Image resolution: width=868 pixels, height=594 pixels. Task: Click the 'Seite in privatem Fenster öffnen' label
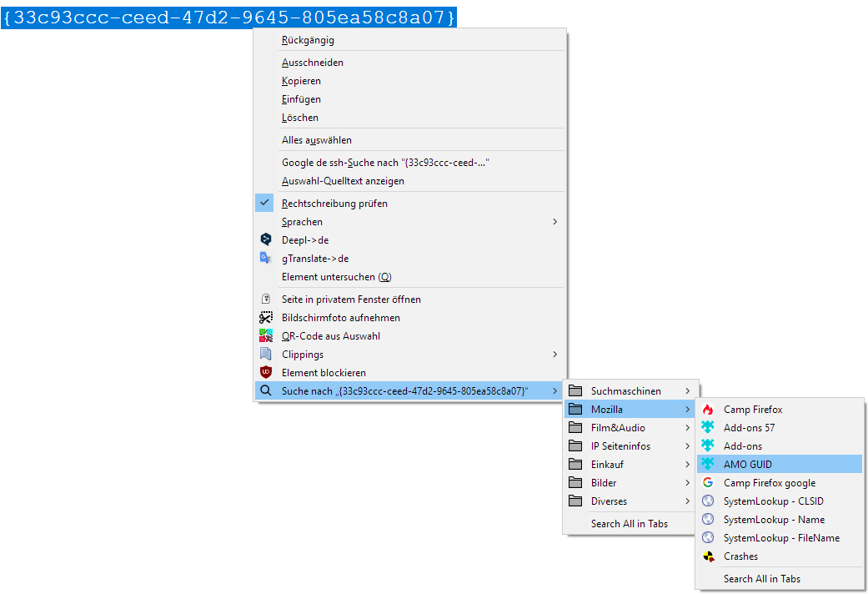(351, 300)
